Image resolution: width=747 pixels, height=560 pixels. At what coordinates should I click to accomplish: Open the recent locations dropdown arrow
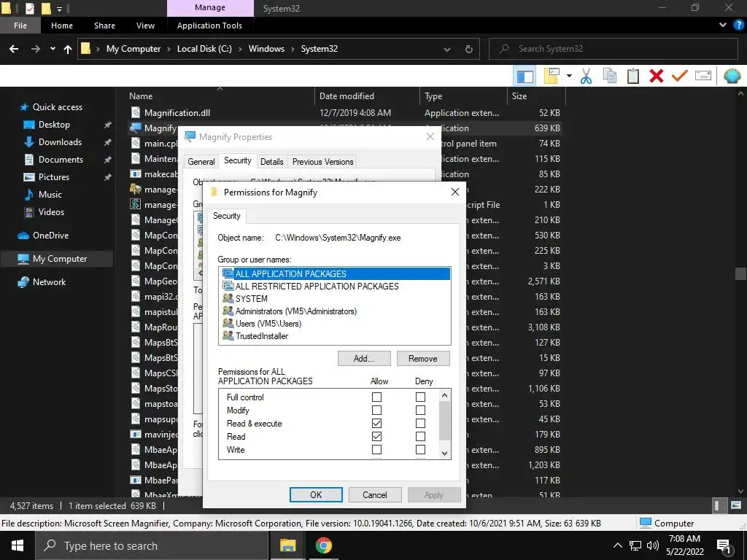53,49
